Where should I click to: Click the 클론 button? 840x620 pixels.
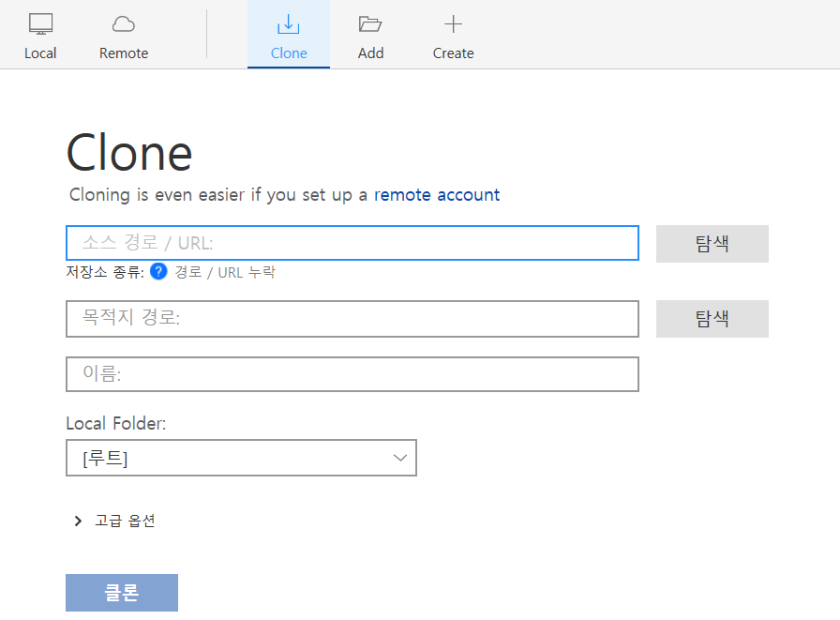tap(122, 593)
